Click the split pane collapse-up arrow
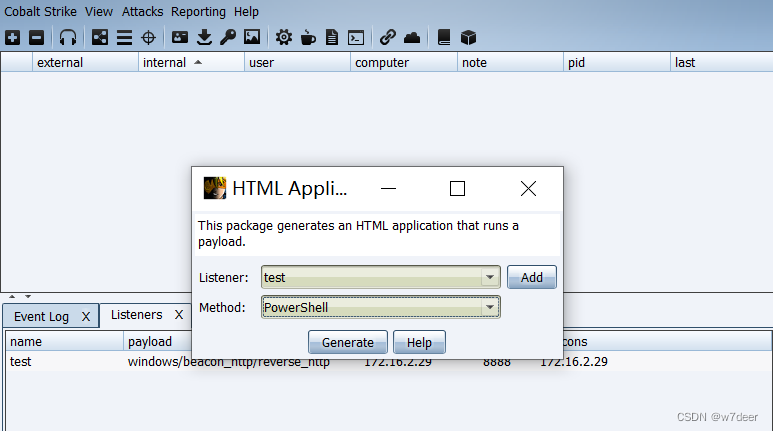773x431 pixels. [x=12, y=296]
